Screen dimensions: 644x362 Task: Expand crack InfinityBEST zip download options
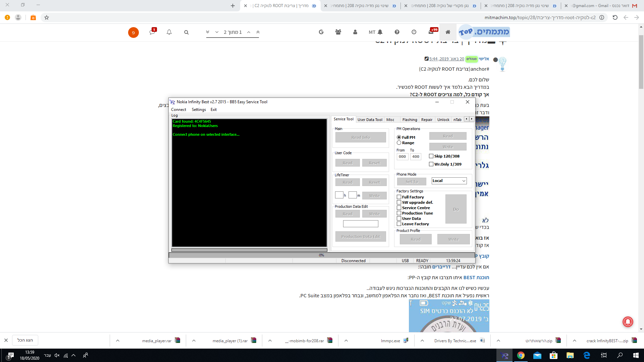(x=575, y=341)
